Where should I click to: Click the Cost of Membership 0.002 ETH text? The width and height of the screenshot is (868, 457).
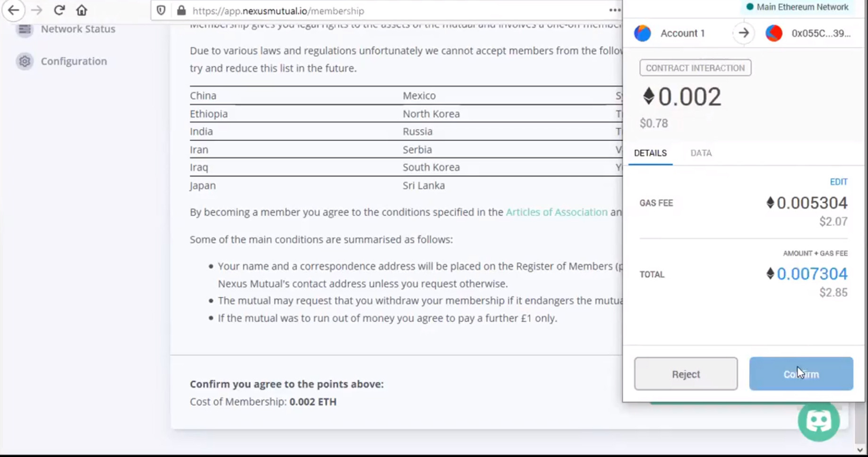pyautogui.click(x=263, y=402)
